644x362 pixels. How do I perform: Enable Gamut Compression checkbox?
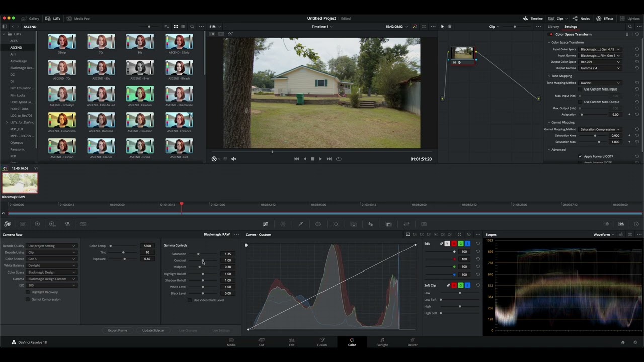[28, 299]
